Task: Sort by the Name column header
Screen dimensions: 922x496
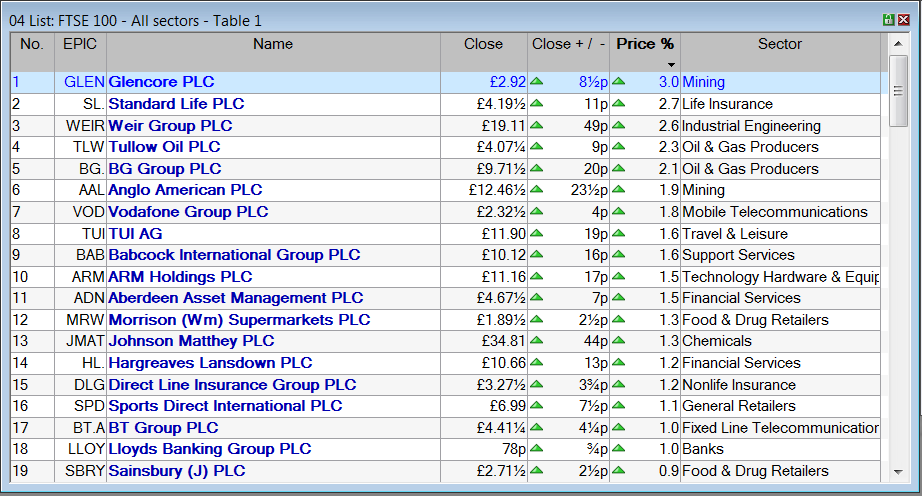Action: (x=273, y=52)
